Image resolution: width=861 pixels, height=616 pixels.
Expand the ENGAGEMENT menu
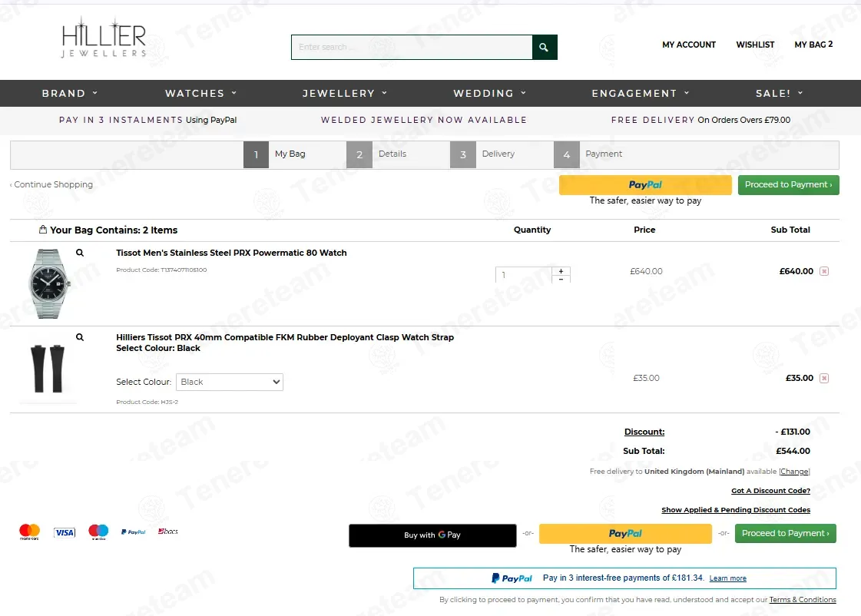(641, 94)
